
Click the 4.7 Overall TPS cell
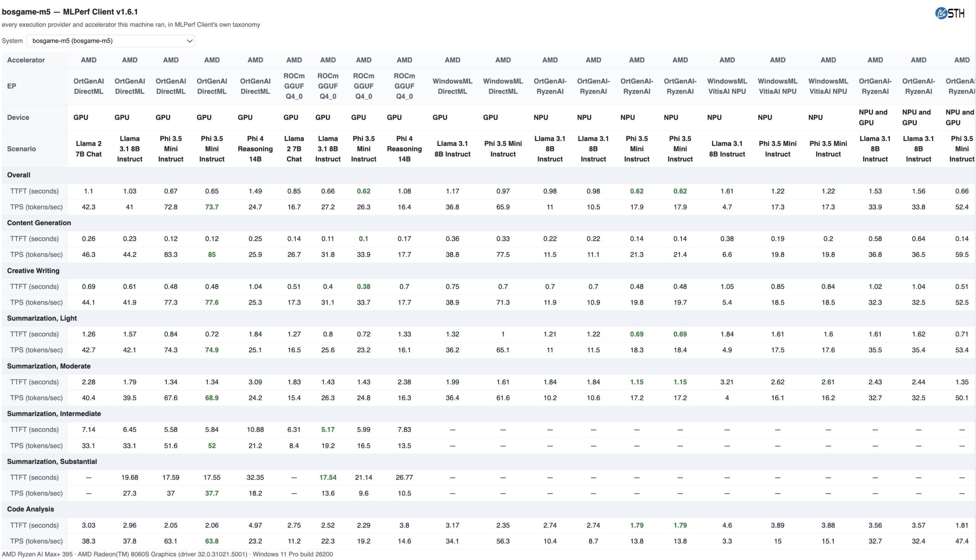tap(727, 207)
